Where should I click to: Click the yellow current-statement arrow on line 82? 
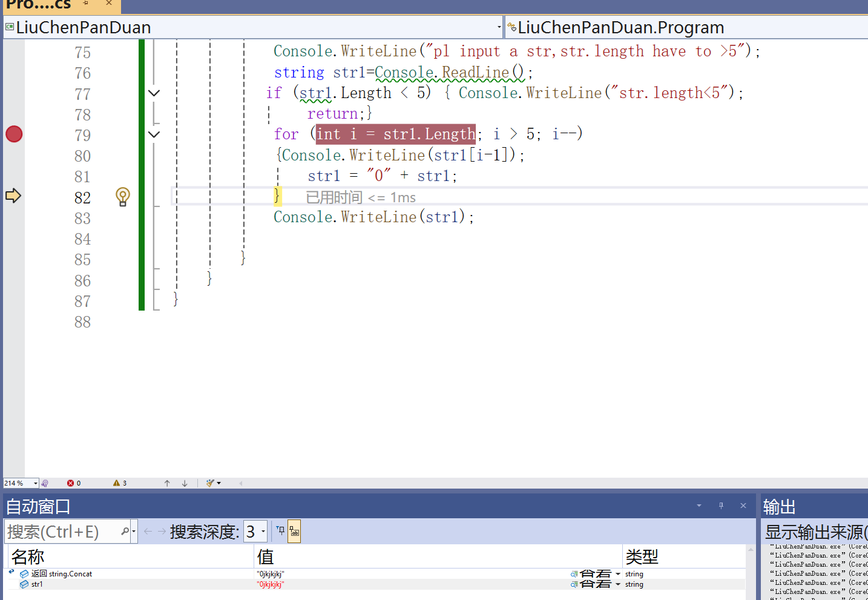point(13,196)
